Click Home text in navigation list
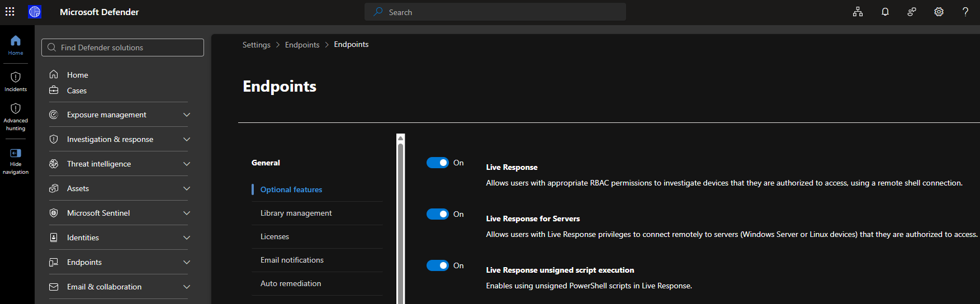 click(x=78, y=75)
